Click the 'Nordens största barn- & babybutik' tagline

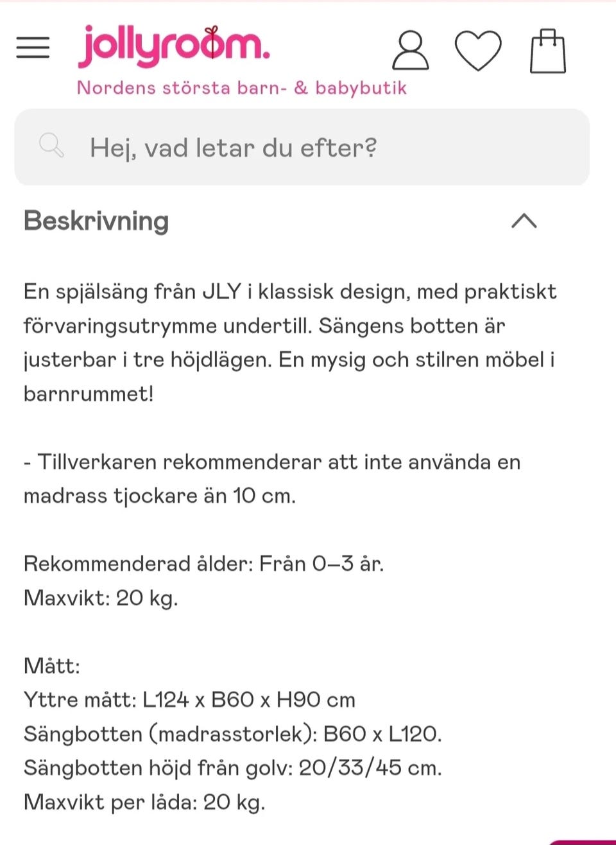[241, 88]
